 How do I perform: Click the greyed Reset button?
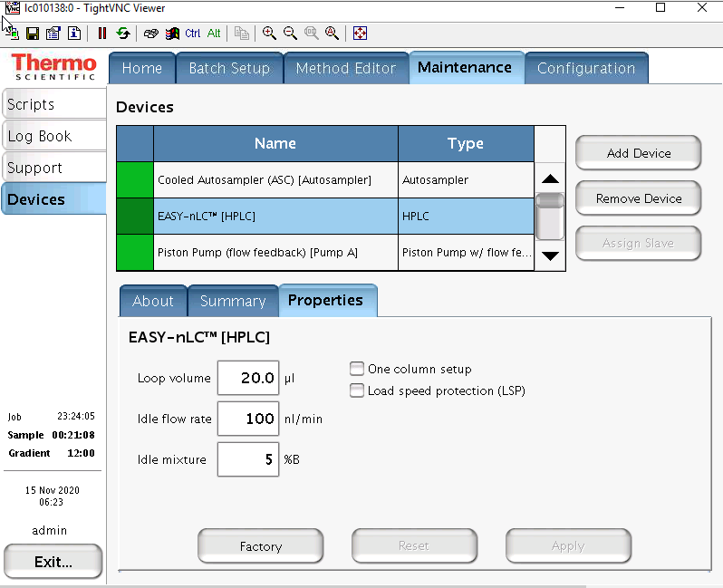pos(414,546)
